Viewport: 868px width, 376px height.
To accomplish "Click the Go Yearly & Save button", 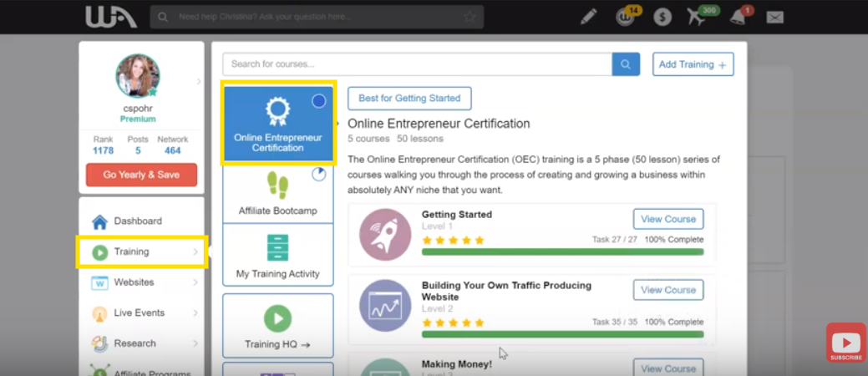I will pos(142,175).
